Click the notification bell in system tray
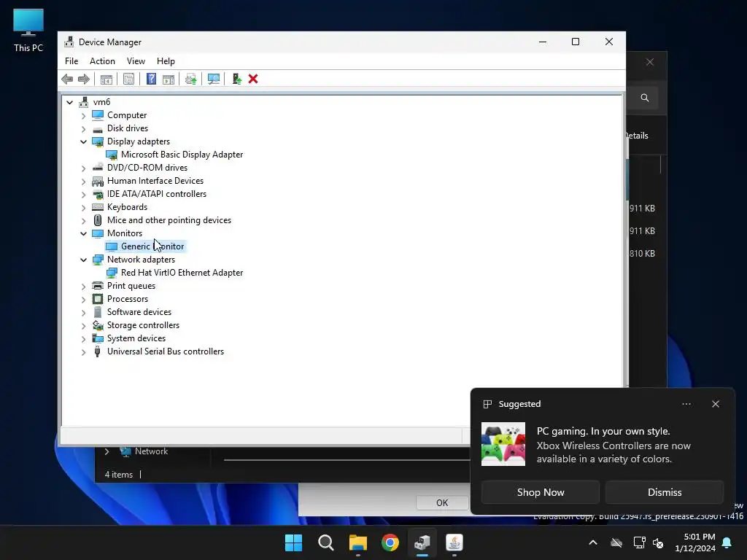Screen dimensions: 747x560 [727, 542]
